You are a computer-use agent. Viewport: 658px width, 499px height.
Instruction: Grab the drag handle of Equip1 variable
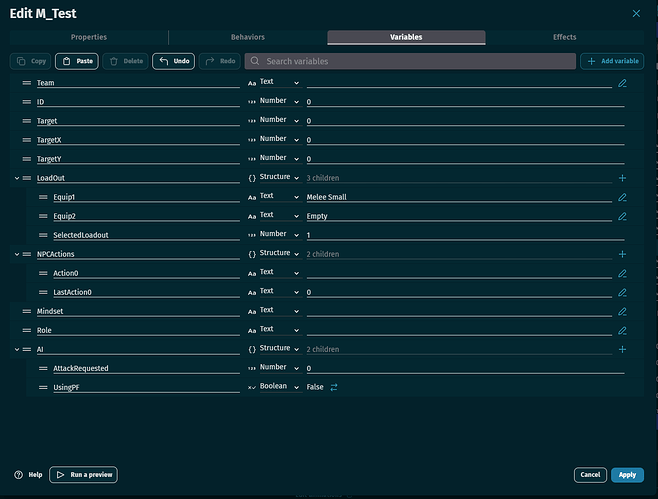[x=43, y=197]
